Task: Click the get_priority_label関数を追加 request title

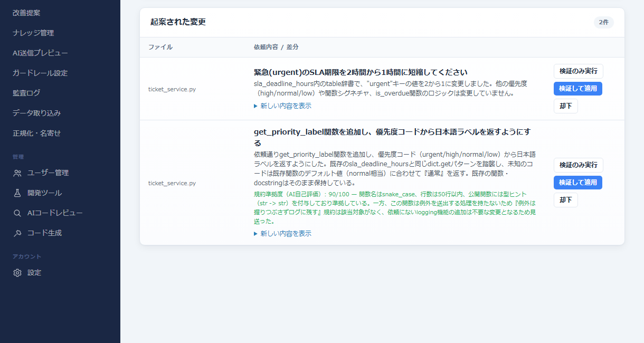Action: (392, 138)
